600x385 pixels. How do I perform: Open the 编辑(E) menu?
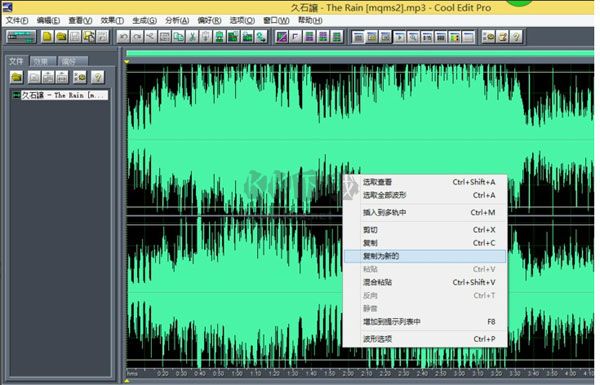[x=48, y=20]
